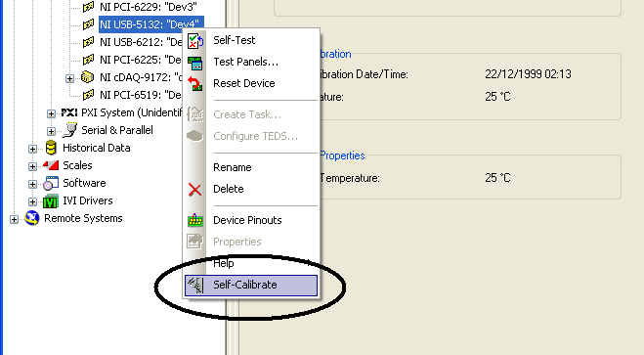
Task: Choose Rename in the context menu
Action: click(x=251, y=167)
